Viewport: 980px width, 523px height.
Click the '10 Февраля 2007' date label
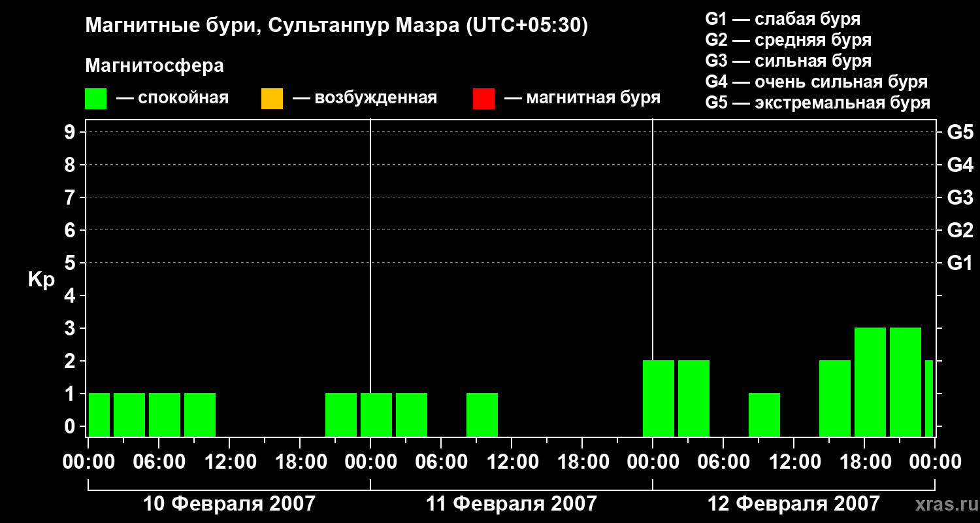[229, 504]
